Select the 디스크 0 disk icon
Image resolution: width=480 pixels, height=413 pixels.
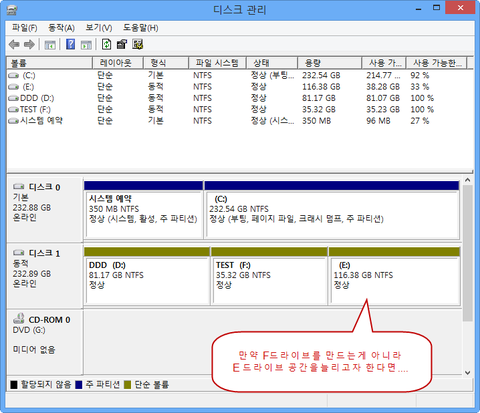[x=19, y=186]
